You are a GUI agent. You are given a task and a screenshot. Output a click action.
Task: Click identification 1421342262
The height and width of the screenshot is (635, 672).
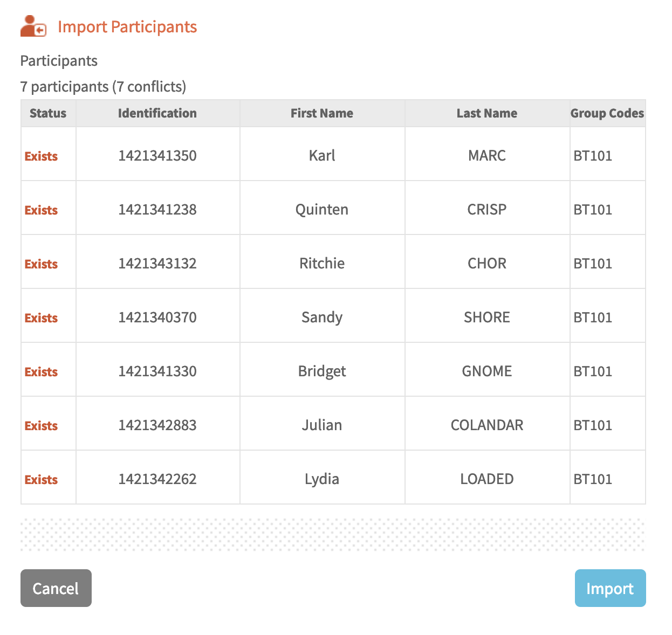pyautogui.click(x=157, y=479)
